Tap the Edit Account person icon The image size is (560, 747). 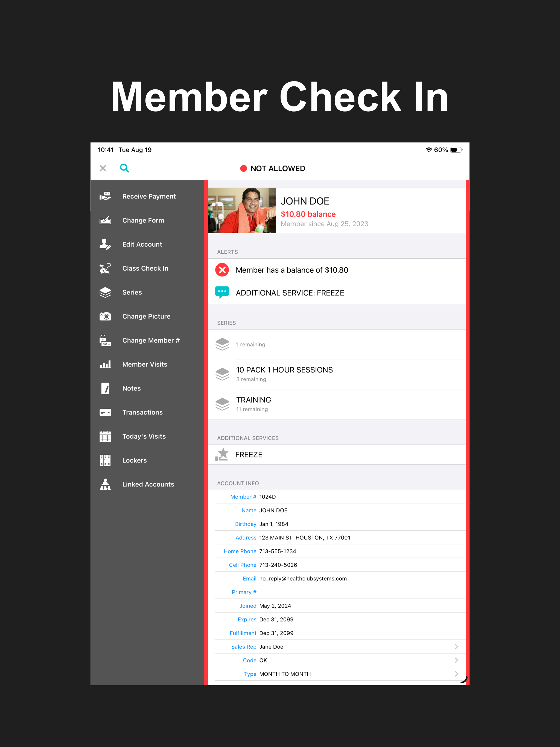point(105,244)
